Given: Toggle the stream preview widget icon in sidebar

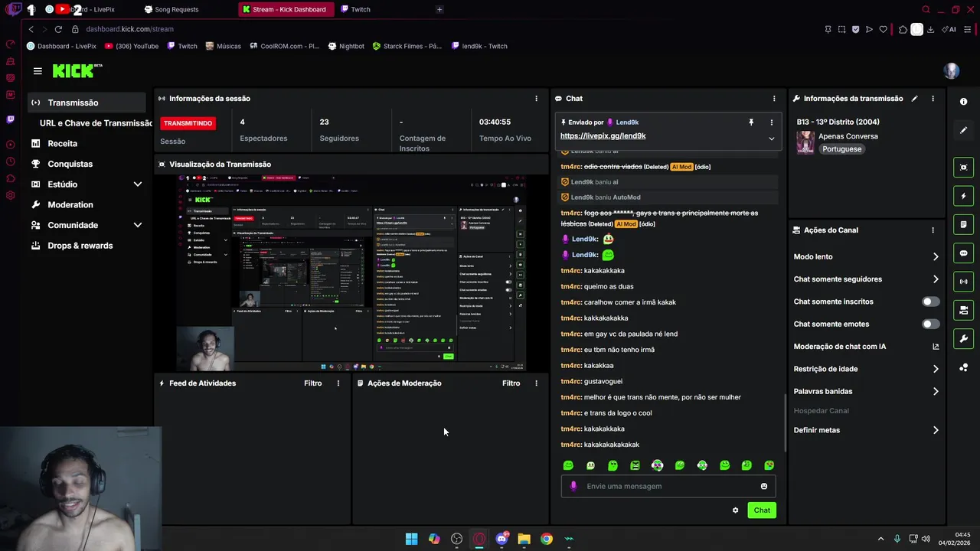Looking at the screenshot, I should [963, 167].
